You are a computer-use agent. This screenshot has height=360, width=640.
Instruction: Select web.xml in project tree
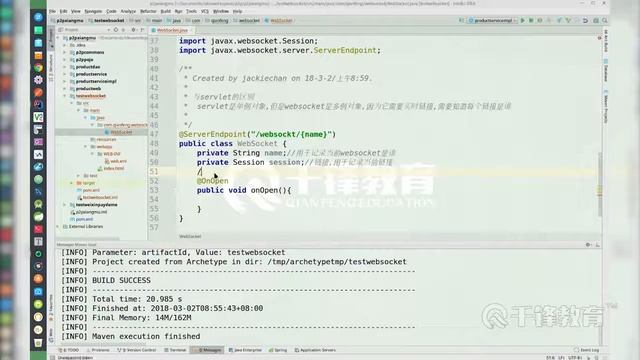point(118,161)
